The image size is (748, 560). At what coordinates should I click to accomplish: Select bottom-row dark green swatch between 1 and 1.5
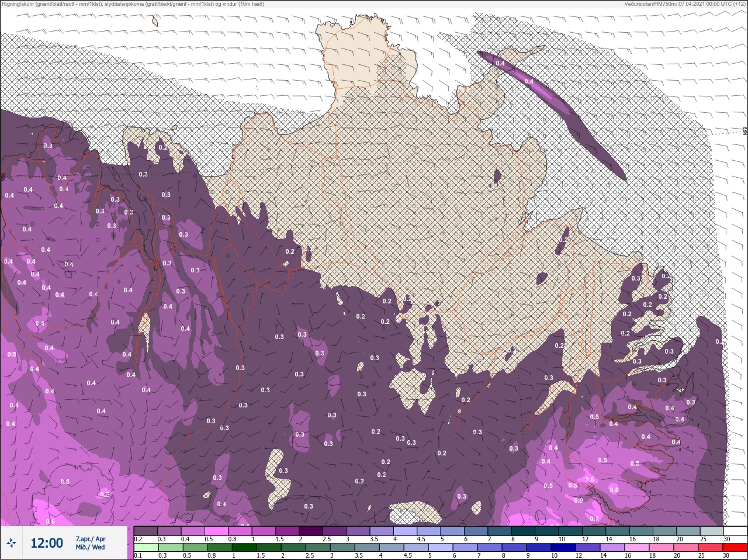click(244, 548)
